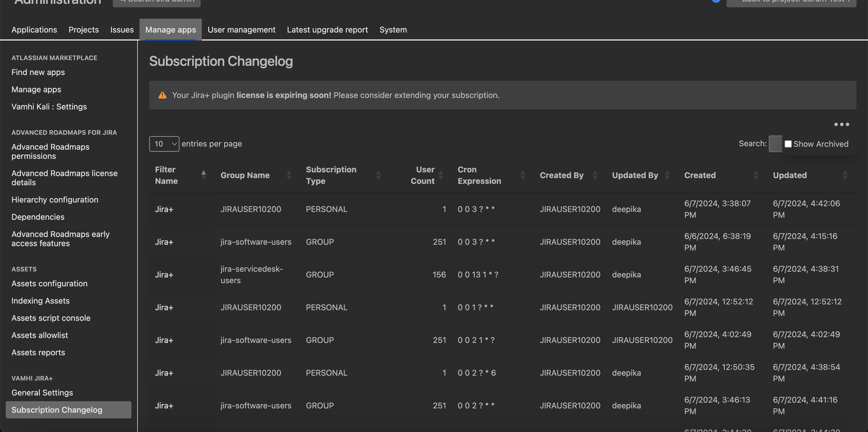Viewport: 868px width, 432px height.
Task: Click cron expression 0 0 2 ? * 6
Action: [477, 373]
